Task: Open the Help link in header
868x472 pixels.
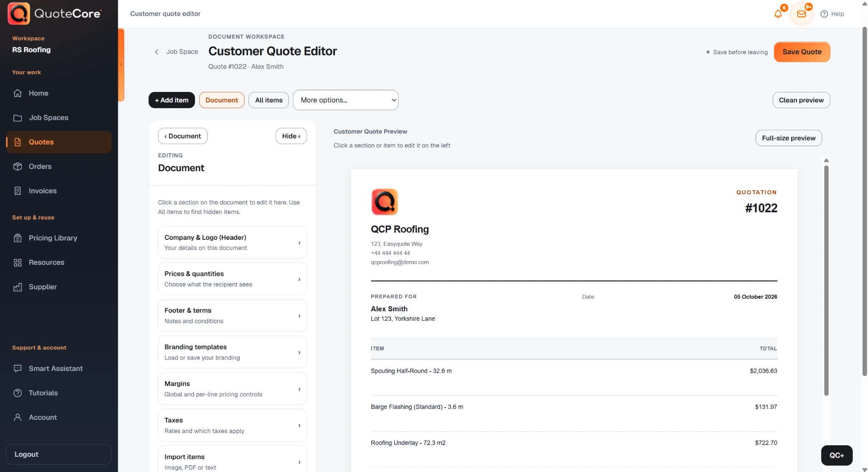Action: tap(832, 14)
